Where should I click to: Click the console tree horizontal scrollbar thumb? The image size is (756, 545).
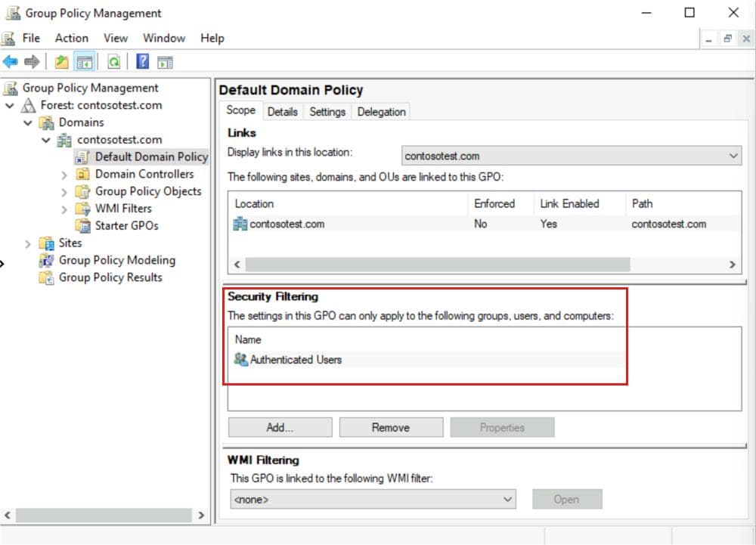coord(104,515)
